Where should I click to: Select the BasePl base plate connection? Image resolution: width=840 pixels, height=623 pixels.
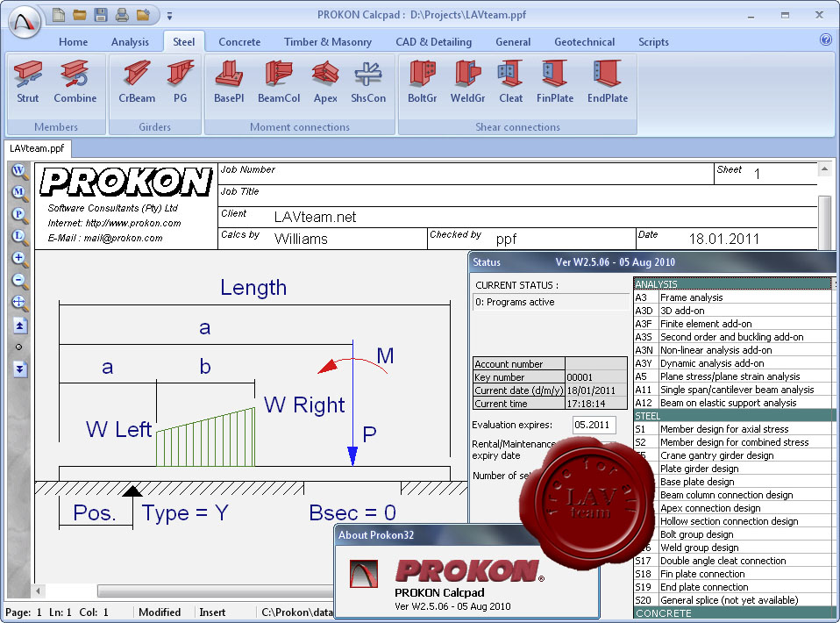point(228,82)
